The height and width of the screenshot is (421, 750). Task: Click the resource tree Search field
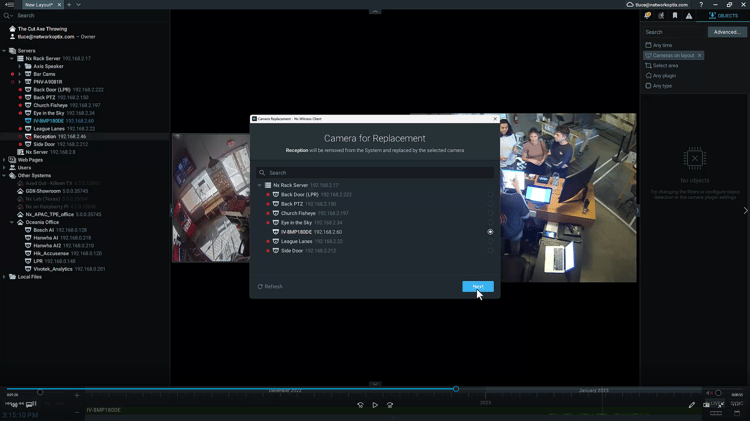91,16
